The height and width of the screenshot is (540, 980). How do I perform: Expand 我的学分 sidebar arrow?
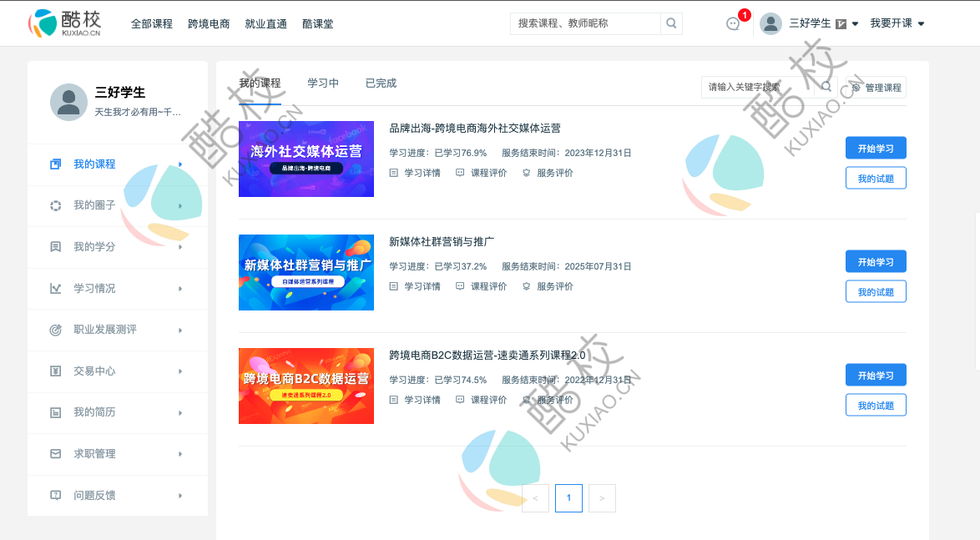180,247
